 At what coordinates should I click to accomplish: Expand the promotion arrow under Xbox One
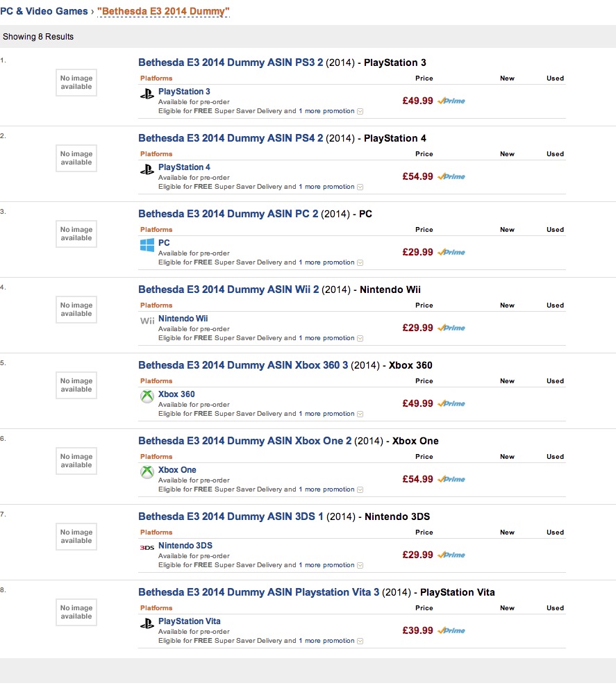pos(360,489)
